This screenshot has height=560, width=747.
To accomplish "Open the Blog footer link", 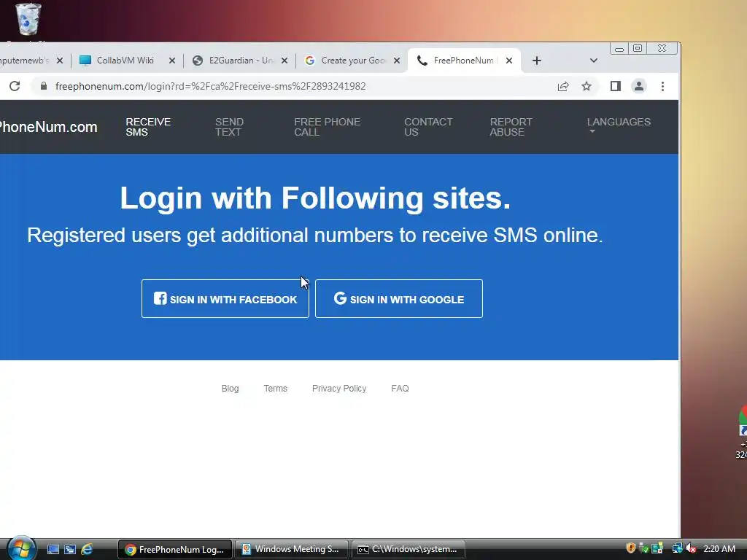I will (230, 389).
